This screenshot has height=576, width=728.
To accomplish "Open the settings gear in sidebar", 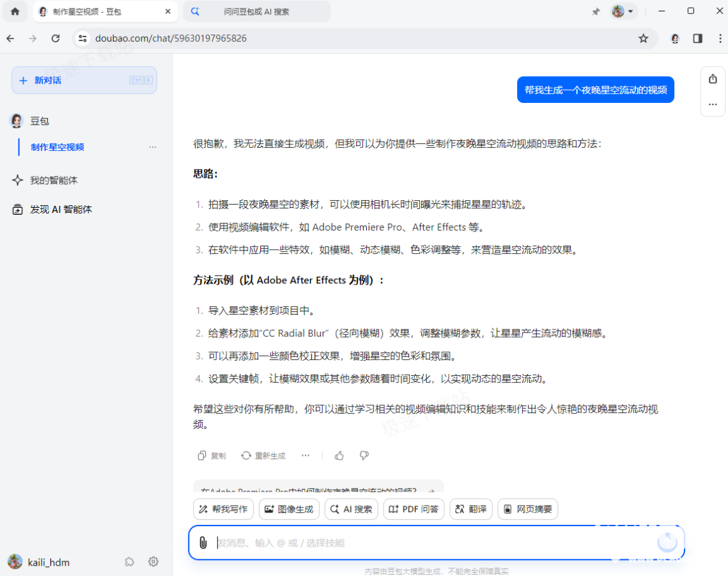I will pyautogui.click(x=153, y=562).
